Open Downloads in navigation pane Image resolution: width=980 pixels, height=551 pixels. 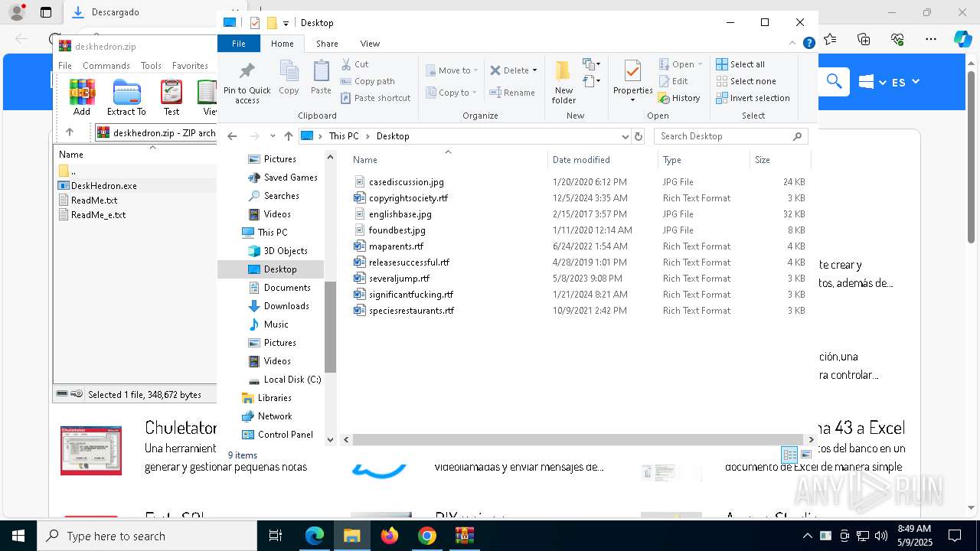pos(286,306)
